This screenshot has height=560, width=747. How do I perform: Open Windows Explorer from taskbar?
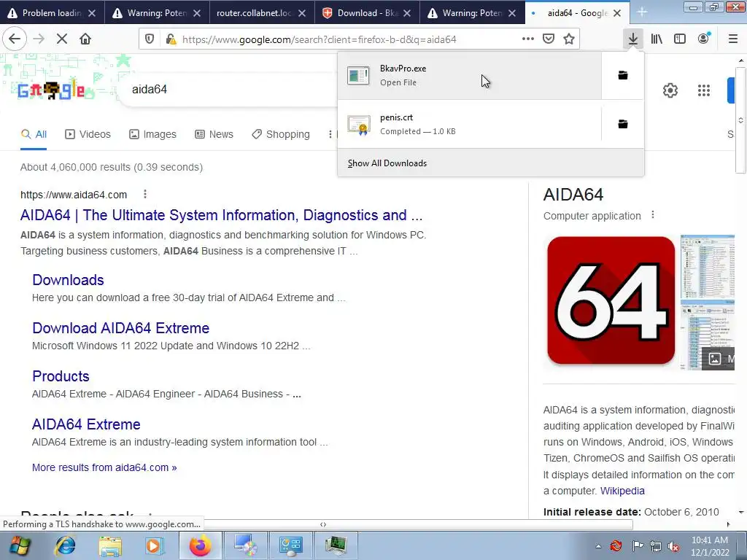point(111,545)
